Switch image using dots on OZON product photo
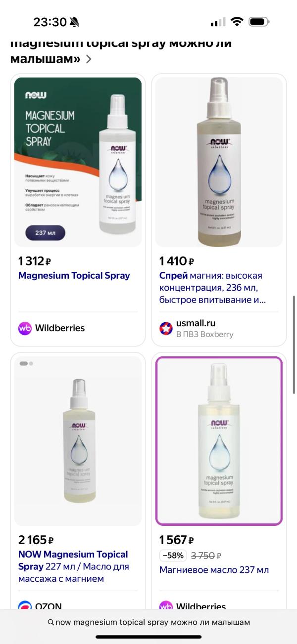This screenshot has height=644, width=297. pyautogui.click(x=26, y=363)
